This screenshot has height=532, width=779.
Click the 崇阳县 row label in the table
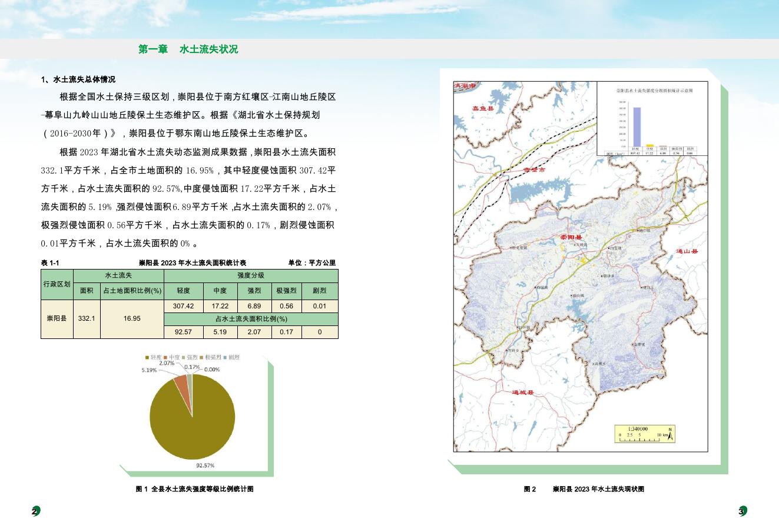point(57,318)
